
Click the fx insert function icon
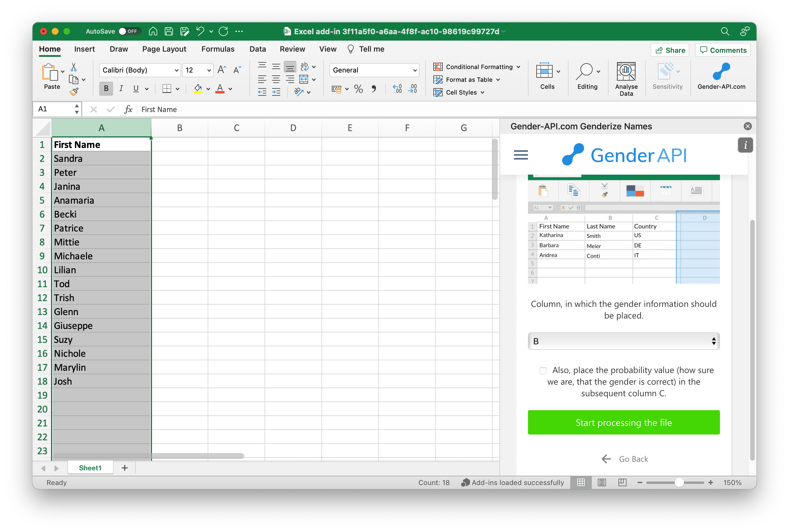128,109
